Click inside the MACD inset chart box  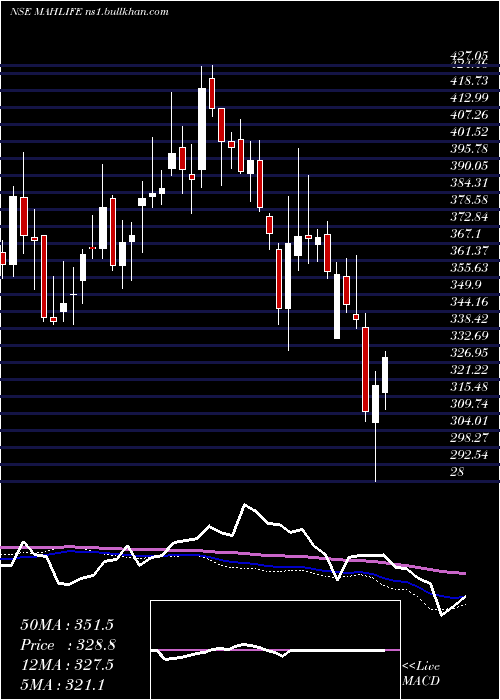click(x=275, y=650)
